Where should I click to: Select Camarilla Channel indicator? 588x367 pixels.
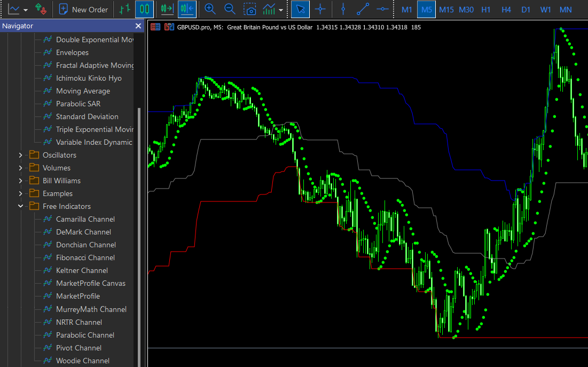(x=85, y=219)
